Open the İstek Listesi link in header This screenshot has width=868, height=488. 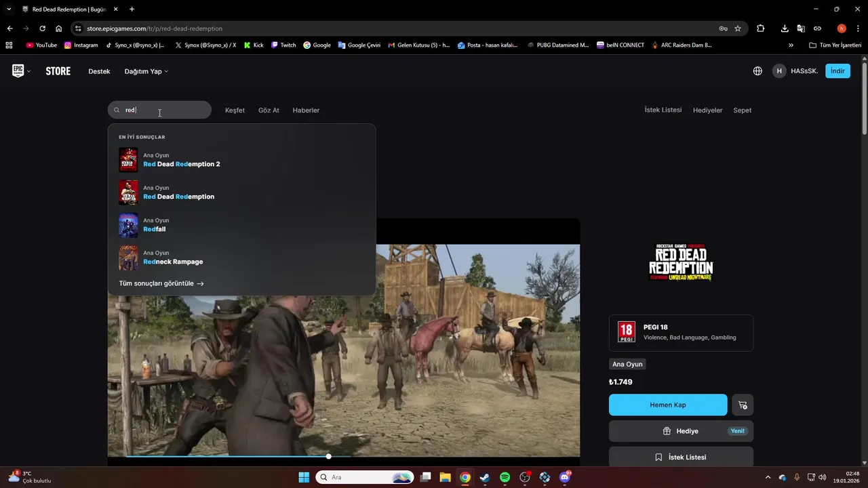pos(663,110)
